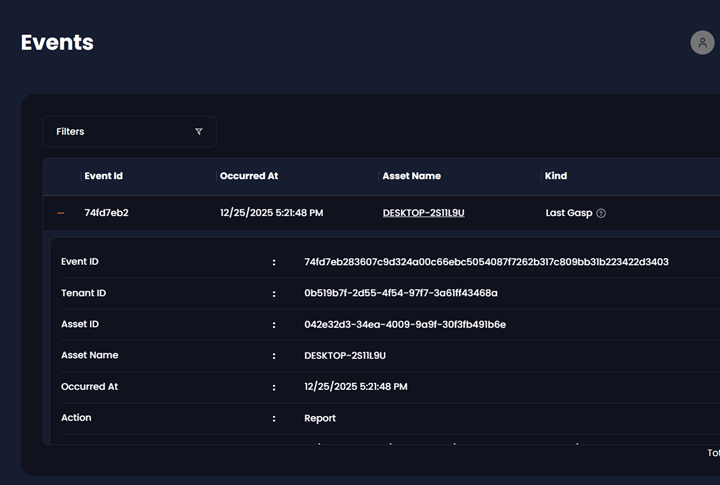This screenshot has width=720, height=485.
Task: Click the funnel icon in Filters
Action: pyautogui.click(x=199, y=132)
